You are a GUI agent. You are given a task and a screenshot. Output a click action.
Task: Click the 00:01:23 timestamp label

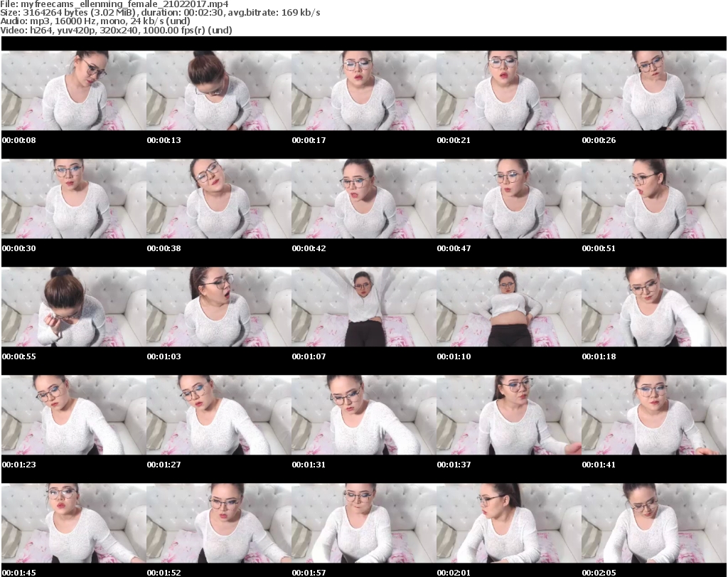pos(19,465)
